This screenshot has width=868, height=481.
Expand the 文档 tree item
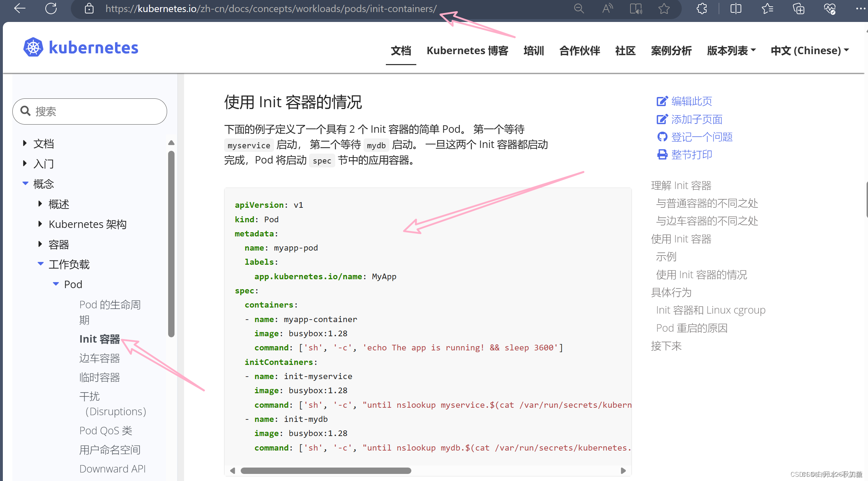25,143
